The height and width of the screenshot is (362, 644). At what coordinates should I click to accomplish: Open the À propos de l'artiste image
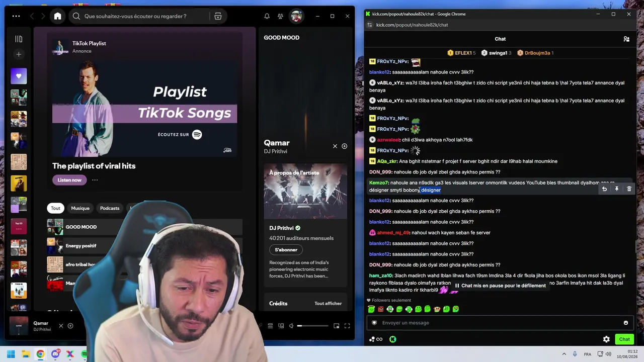pyautogui.click(x=305, y=191)
